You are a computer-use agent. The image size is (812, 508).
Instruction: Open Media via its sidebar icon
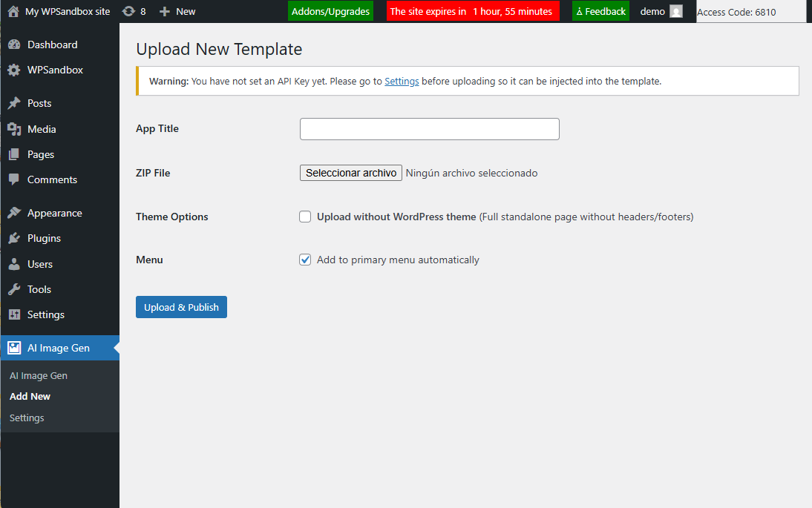(14, 129)
